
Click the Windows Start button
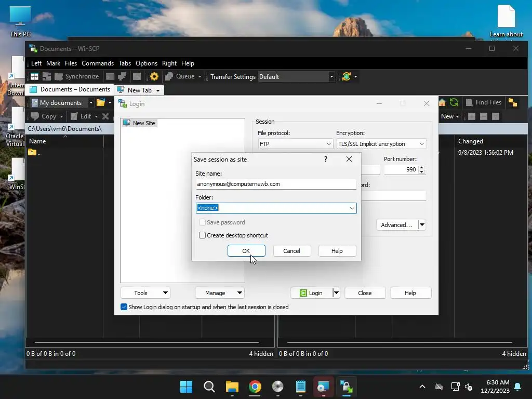186,387
